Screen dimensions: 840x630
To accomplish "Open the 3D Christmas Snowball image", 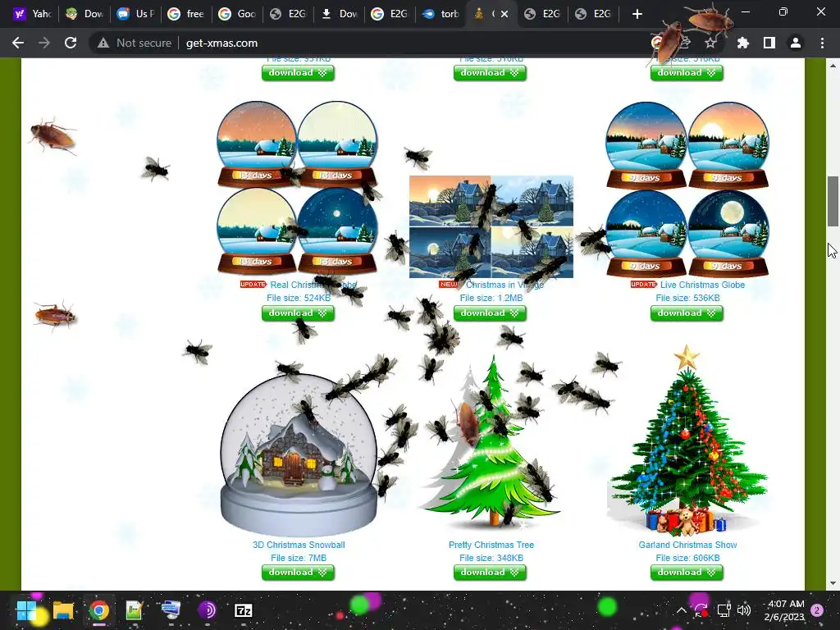I will click(299, 455).
